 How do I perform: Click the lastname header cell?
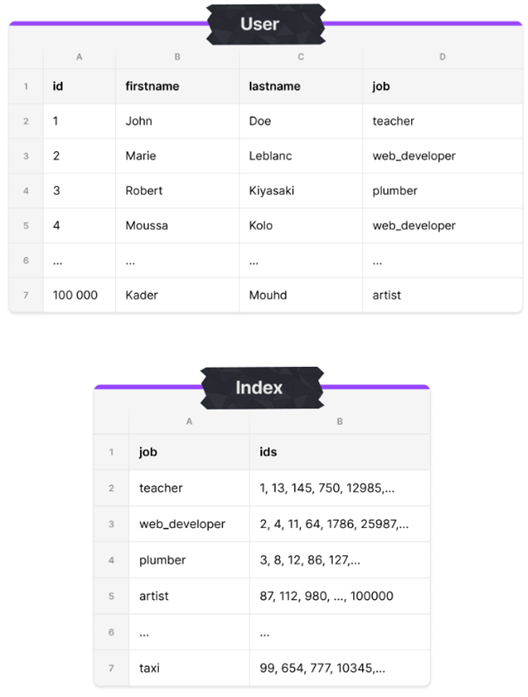point(301,86)
